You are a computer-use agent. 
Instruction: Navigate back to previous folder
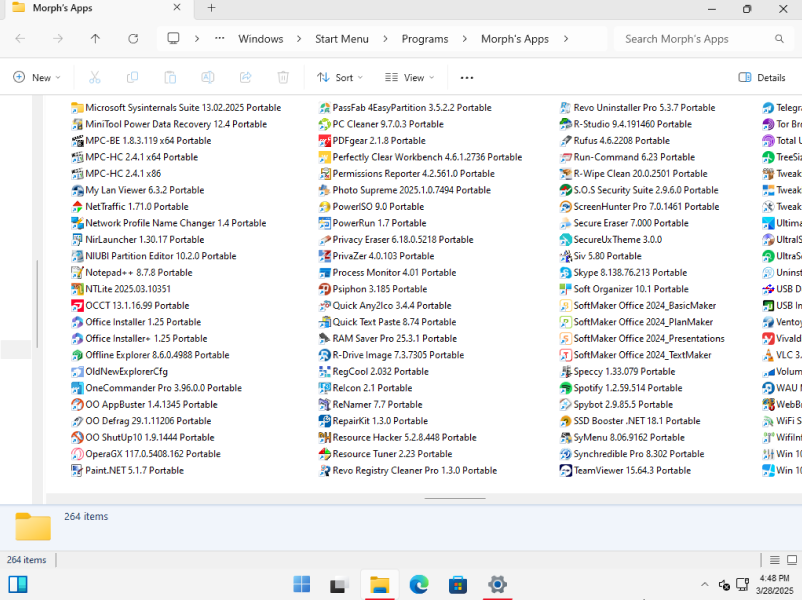(20, 39)
